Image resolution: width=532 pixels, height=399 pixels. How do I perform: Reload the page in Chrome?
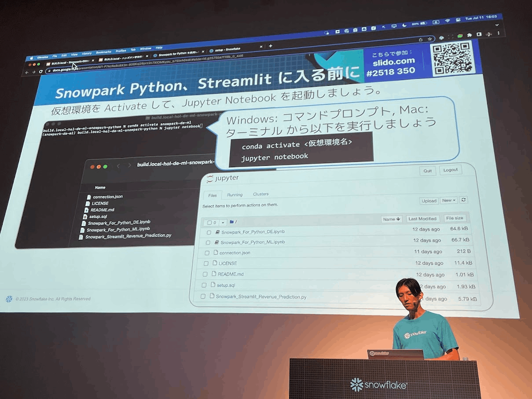pyautogui.click(x=41, y=71)
